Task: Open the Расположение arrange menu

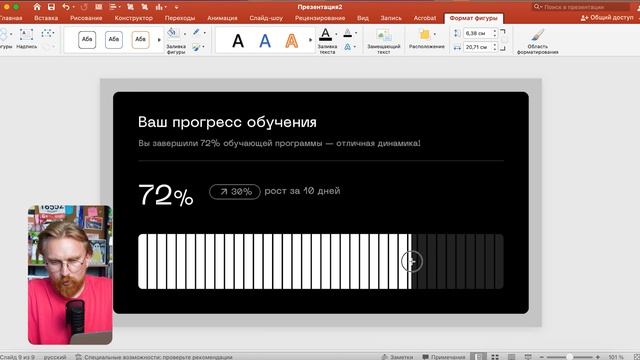Action: point(427,39)
